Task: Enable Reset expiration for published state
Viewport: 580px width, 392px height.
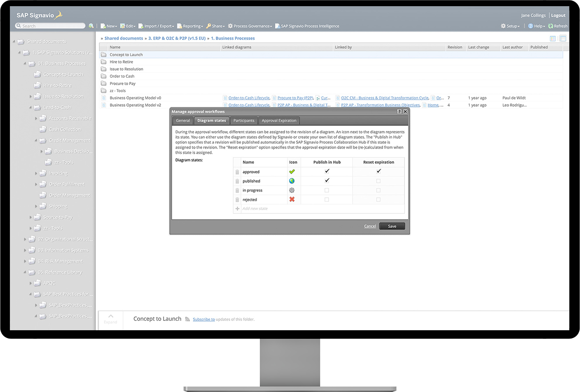Action: click(379, 181)
